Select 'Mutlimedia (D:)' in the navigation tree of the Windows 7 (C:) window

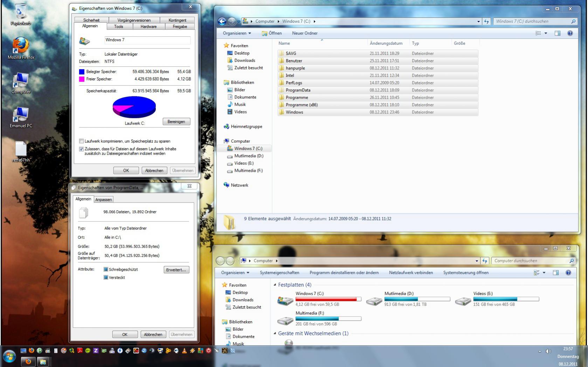[x=248, y=156]
